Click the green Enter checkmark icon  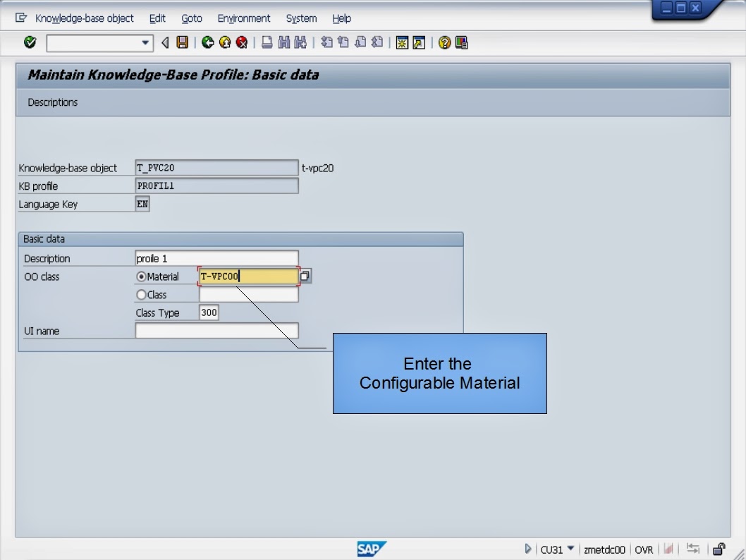[30, 42]
